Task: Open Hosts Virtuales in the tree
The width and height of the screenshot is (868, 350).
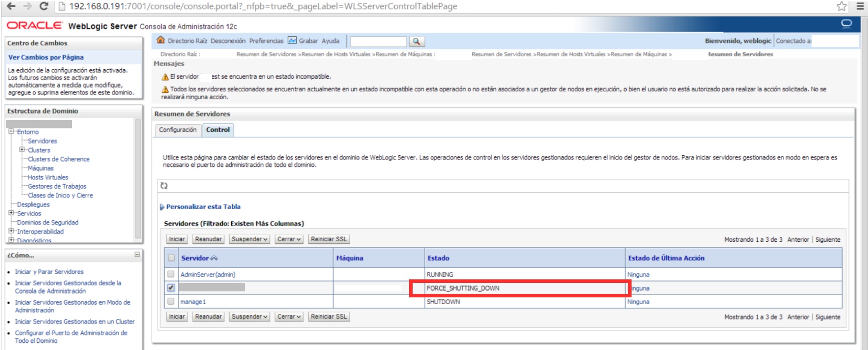Action: click(48, 177)
